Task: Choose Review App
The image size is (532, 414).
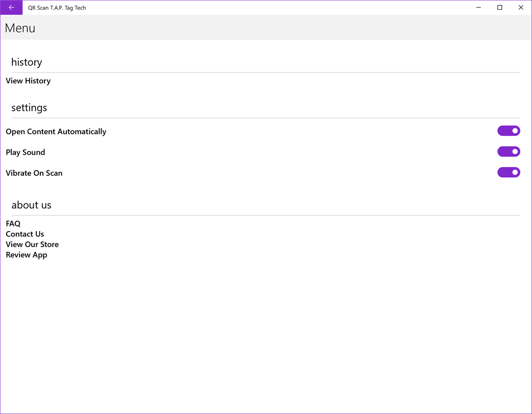Action: tap(27, 255)
